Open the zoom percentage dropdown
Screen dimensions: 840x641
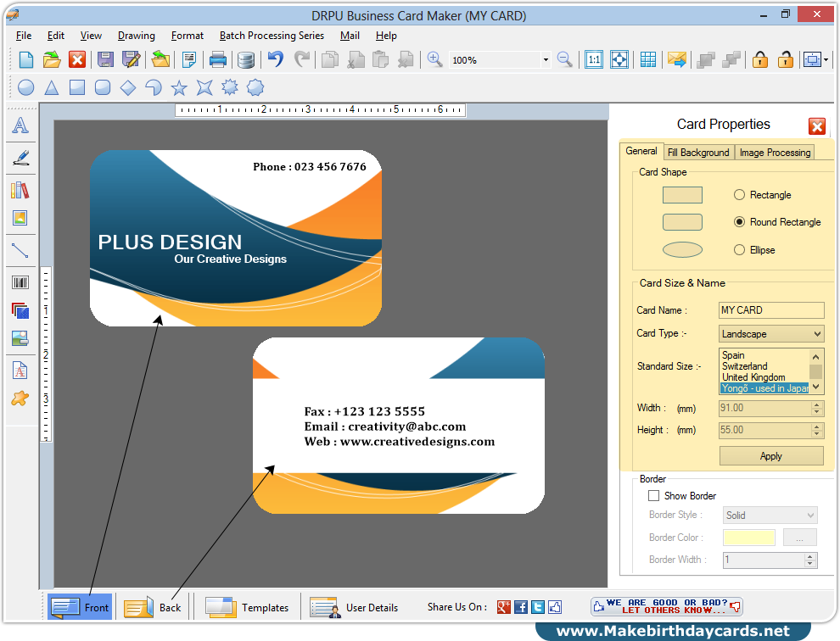point(546,60)
